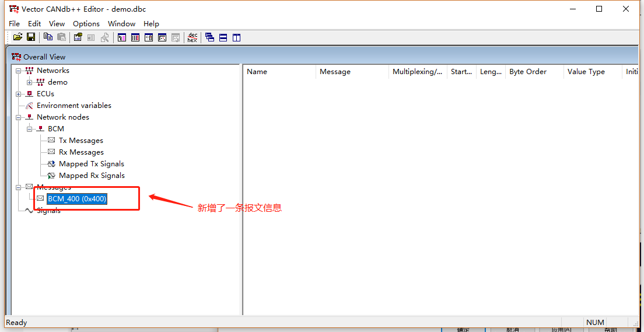Click the table view icon left of the graph view icon
644x332 pixels.
[x=149, y=38]
